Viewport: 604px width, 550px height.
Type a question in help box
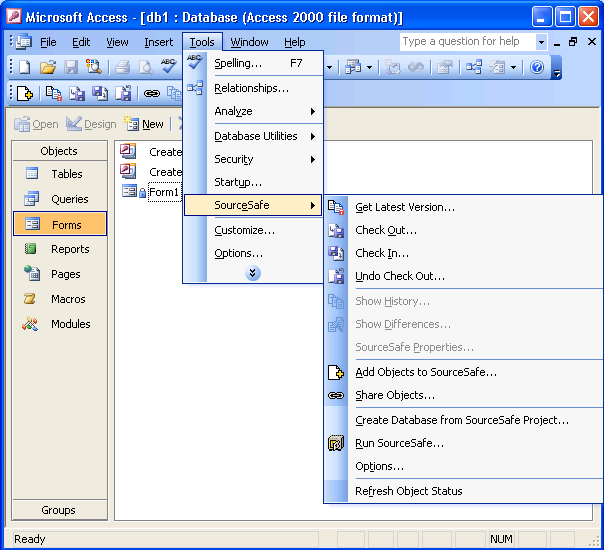pyautogui.click(x=466, y=42)
